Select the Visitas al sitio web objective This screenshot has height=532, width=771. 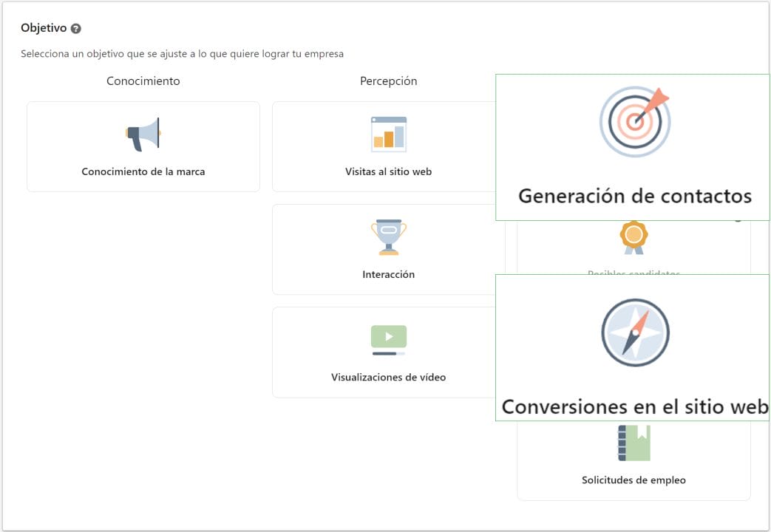[x=390, y=146]
